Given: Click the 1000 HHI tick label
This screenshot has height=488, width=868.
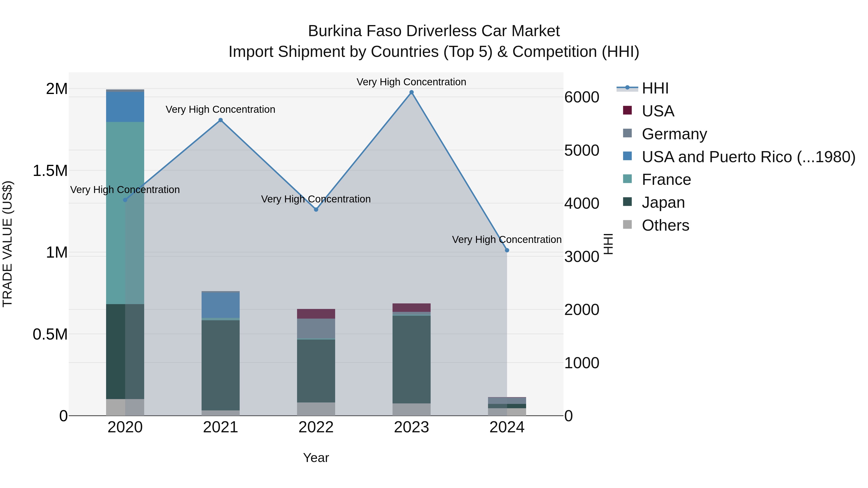Looking at the screenshot, I should 582,363.
